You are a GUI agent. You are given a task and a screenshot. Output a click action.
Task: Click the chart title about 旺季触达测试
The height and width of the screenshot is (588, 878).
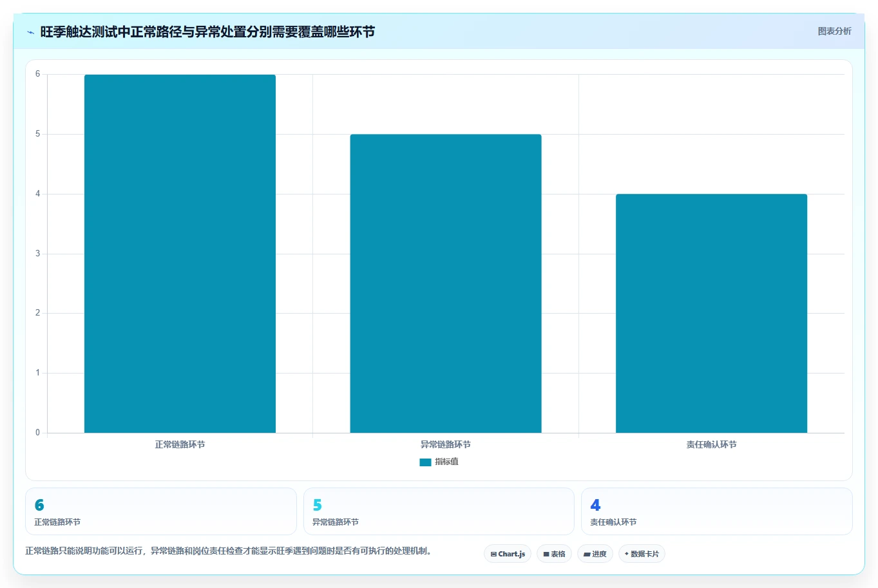(x=207, y=32)
